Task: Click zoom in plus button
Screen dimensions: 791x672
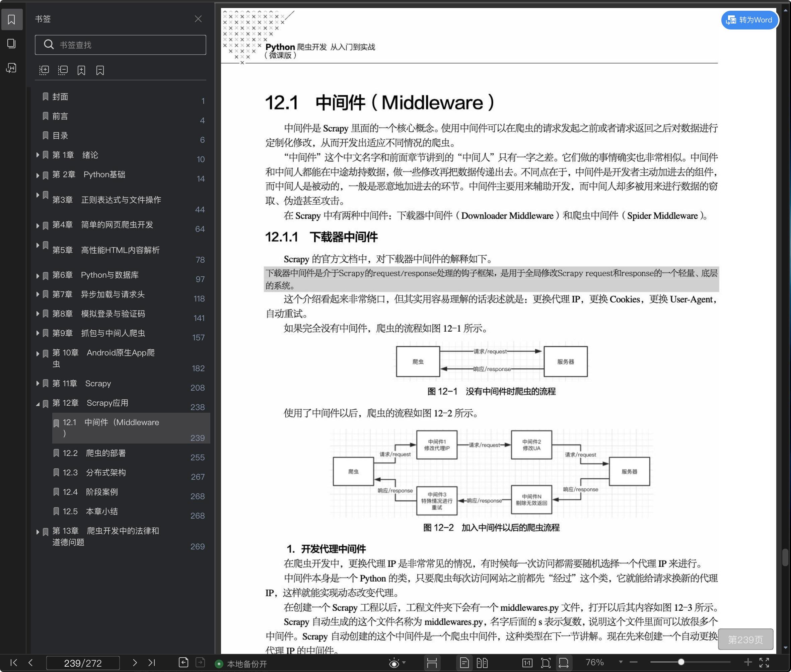Action: click(x=748, y=663)
